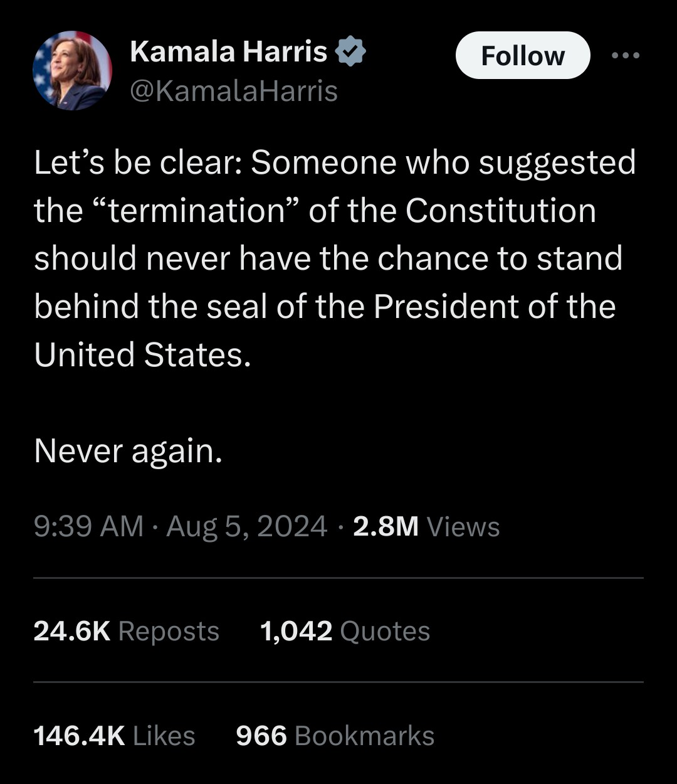Click the "Never again." line
677x784 pixels.
129,450
